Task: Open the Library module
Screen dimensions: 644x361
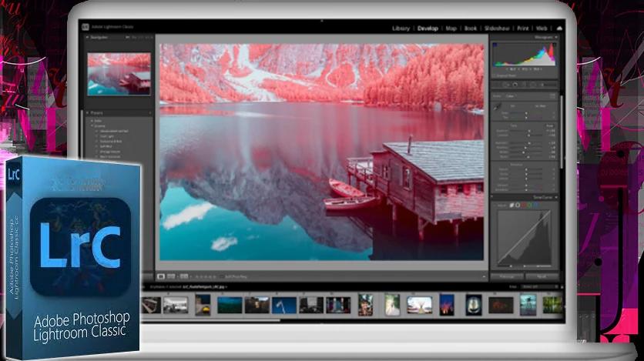Action: coord(401,28)
